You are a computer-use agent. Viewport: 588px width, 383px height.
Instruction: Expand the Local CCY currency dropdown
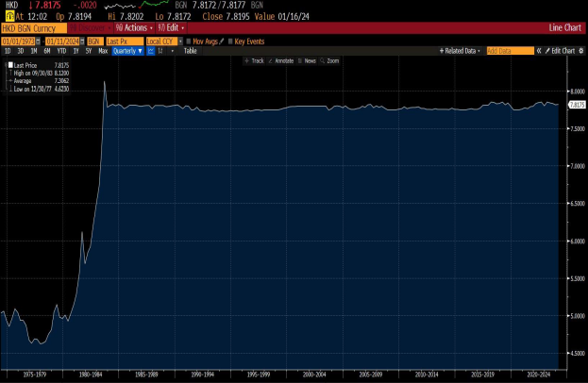(x=162, y=41)
